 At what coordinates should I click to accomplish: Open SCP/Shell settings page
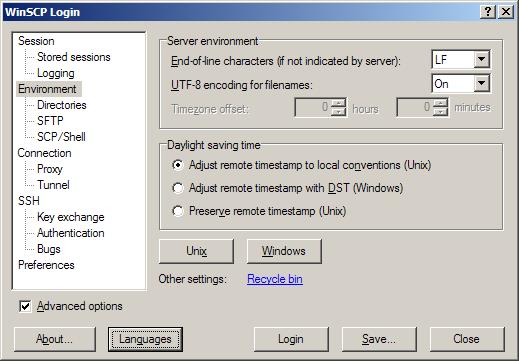pos(61,137)
